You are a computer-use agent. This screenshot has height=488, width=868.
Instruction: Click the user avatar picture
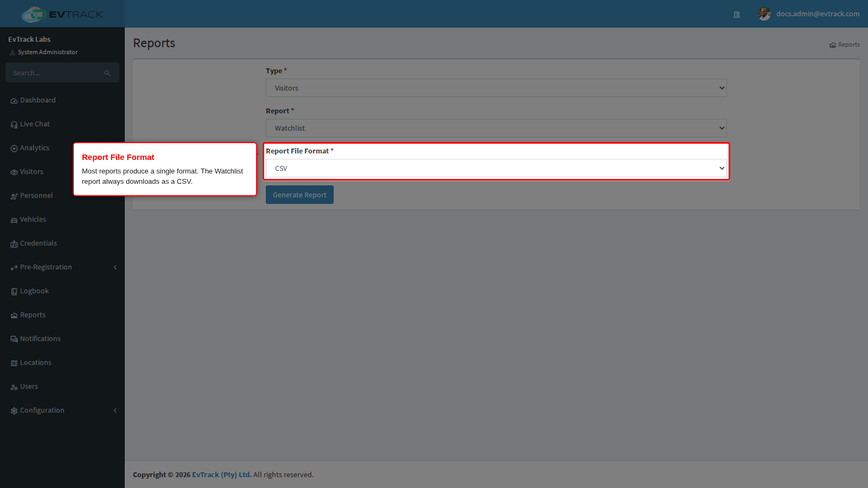(764, 14)
